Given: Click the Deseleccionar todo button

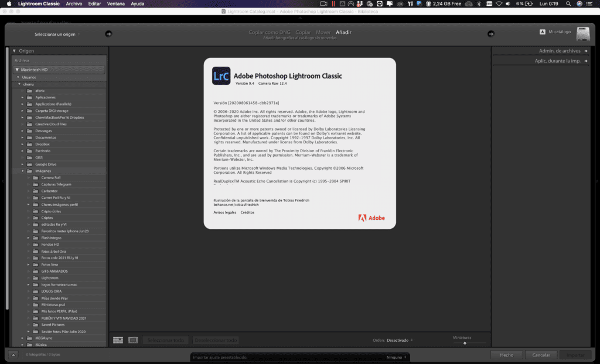Looking at the screenshot, I should coord(216,340).
